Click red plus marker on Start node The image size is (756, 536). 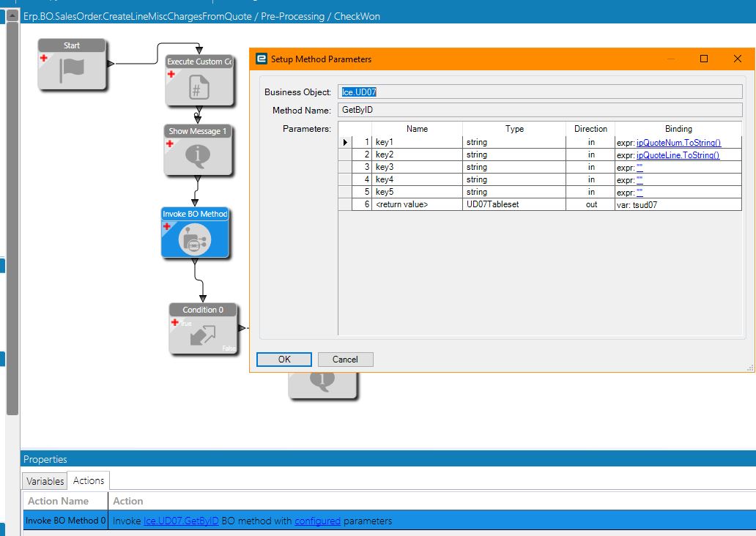pyautogui.click(x=44, y=58)
